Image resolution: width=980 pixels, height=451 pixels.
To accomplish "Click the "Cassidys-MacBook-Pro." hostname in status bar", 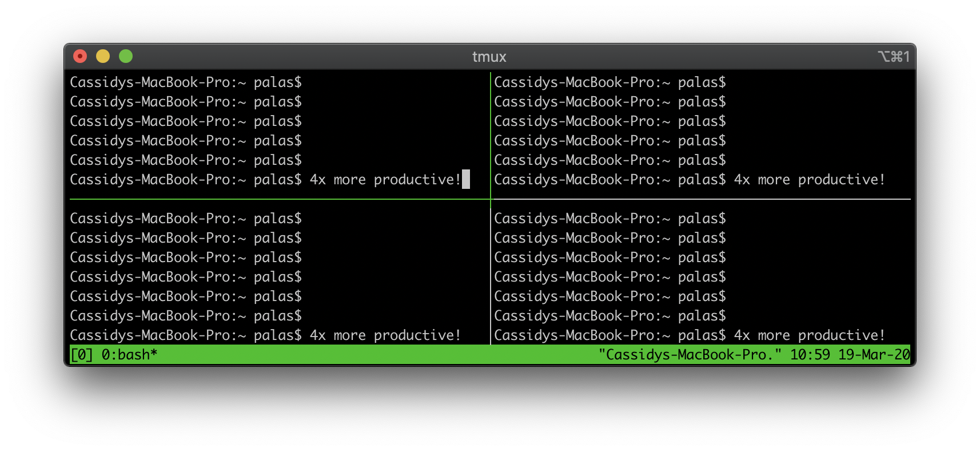I will coord(690,355).
